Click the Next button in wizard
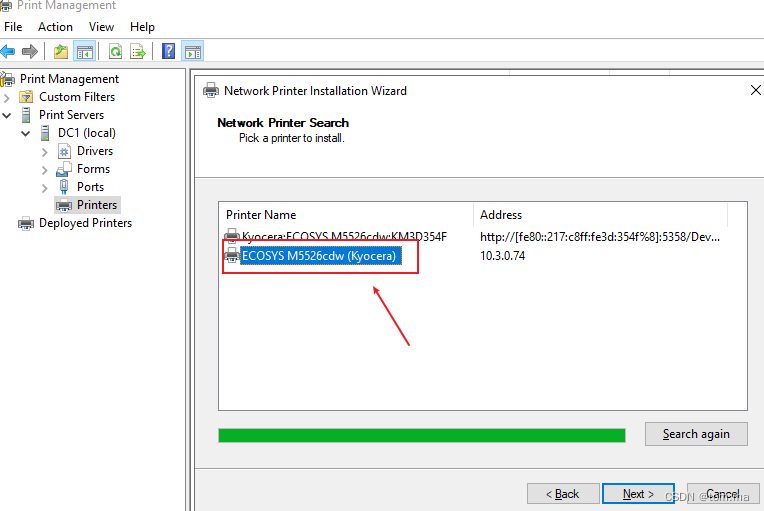Viewport: 764px width, 511px height. pyautogui.click(x=638, y=494)
